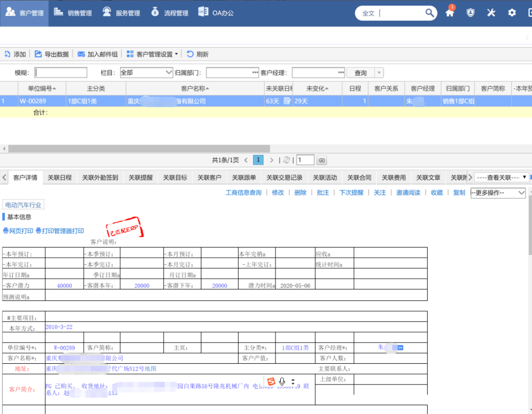Click the 收藏 link
Image resolution: width=532 pixels, height=414 pixels.
[x=436, y=192]
